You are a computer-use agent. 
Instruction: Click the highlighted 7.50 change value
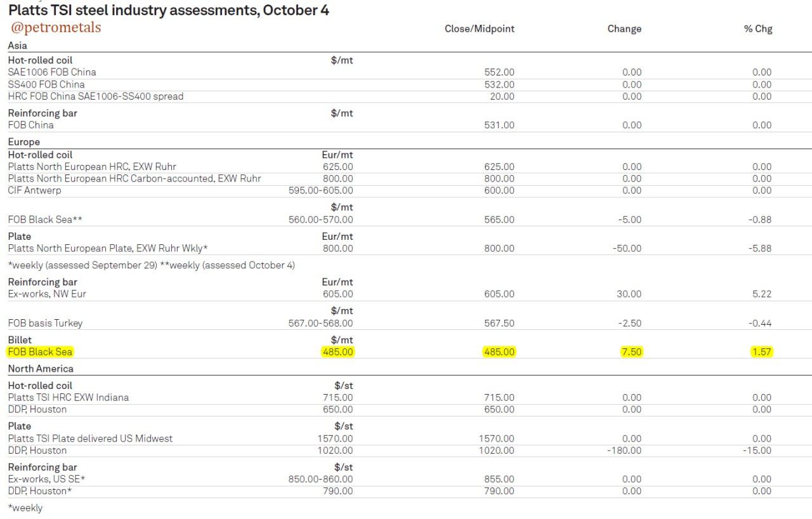(x=631, y=351)
